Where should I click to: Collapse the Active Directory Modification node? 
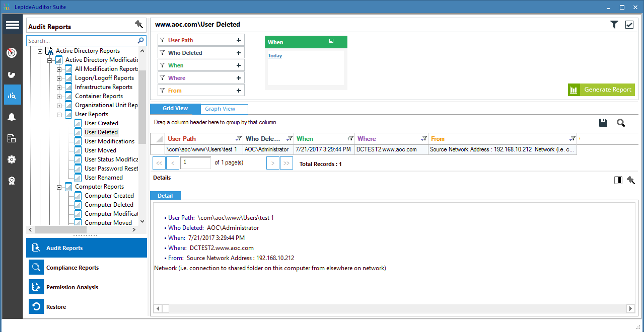click(x=49, y=60)
